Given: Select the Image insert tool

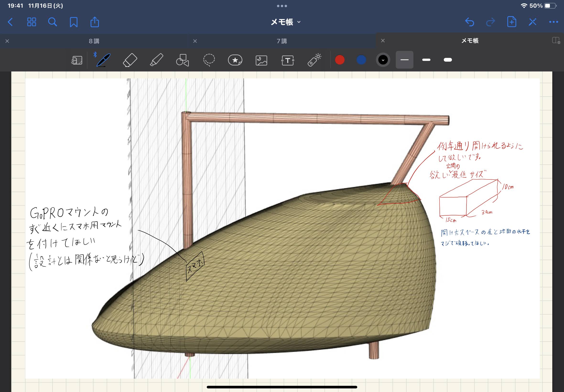Looking at the screenshot, I should click(261, 60).
